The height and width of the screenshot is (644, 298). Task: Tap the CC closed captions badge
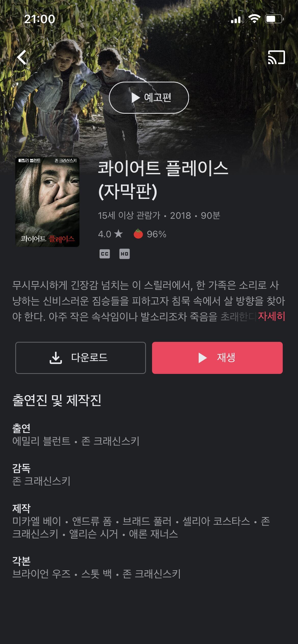(x=105, y=254)
